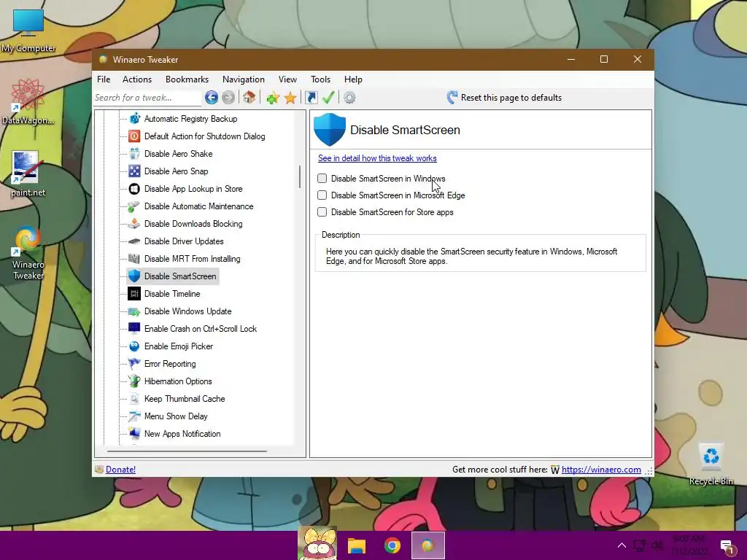Select Winaero Tweaker desktop shortcut
This screenshot has width=747, height=560.
(28, 253)
